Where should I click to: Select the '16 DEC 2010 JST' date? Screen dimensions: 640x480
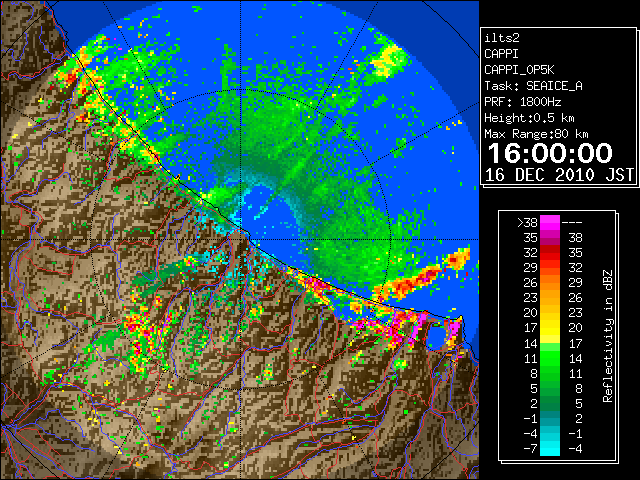coord(560,175)
